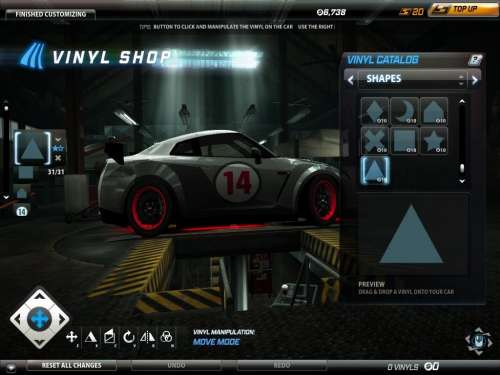This screenshot has width=500, height=375.
Task: Open the vinyl color tool icon
Action: [166, 337]
